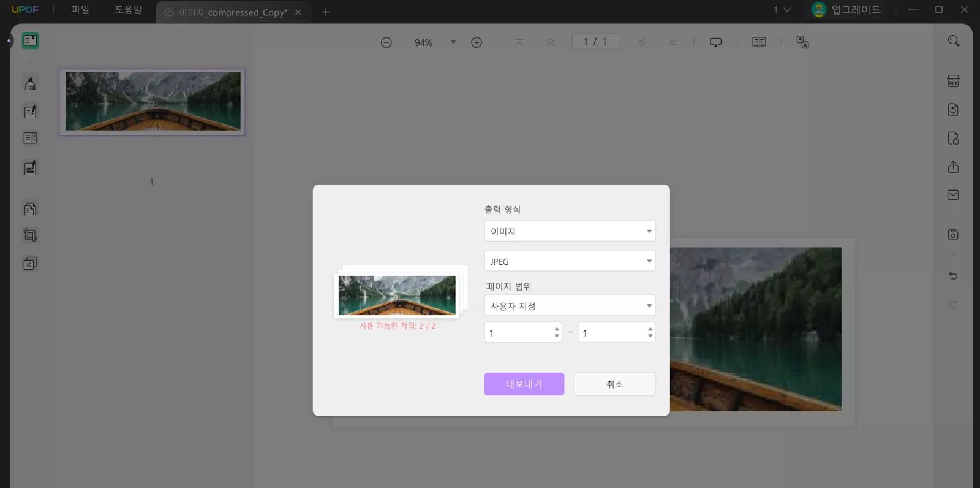
Task: Click the zoom out minus icon
Action: click(386, 42)
